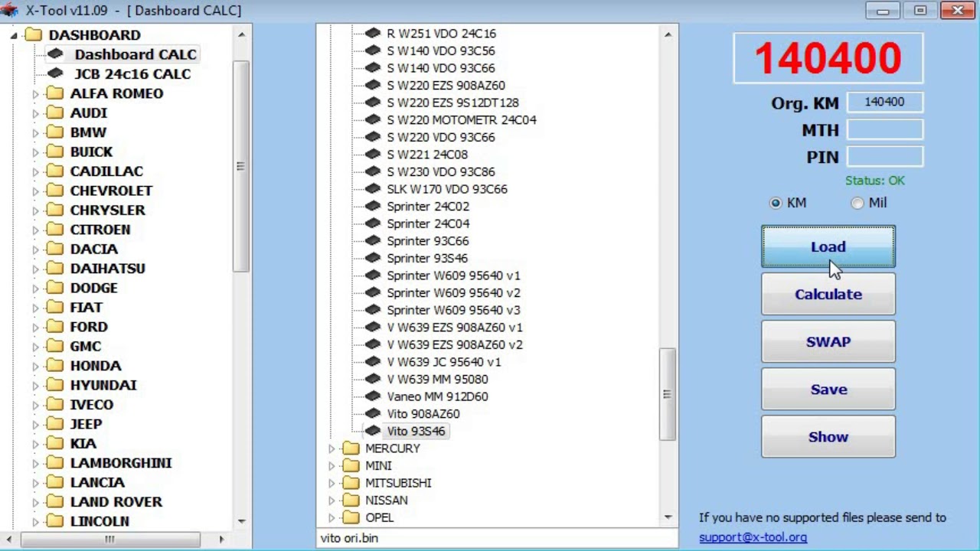Click the chip icon beside Dashboard CALC

pos(54,54)
